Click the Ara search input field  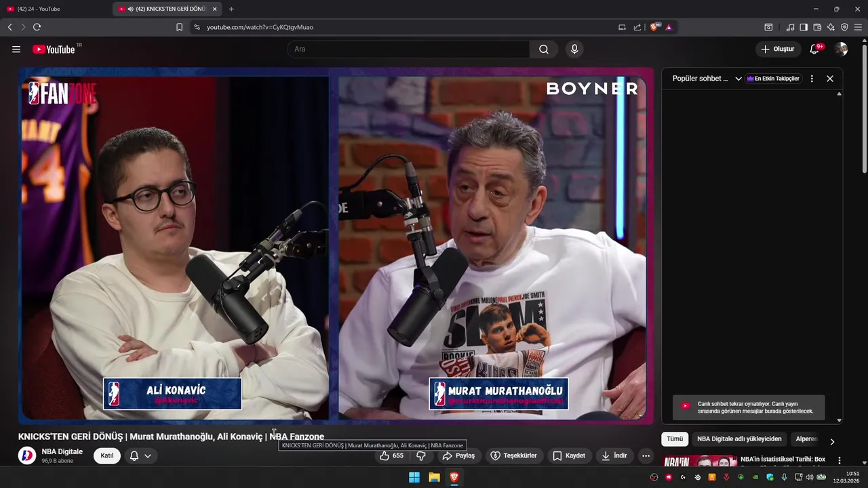pos(408,49)
